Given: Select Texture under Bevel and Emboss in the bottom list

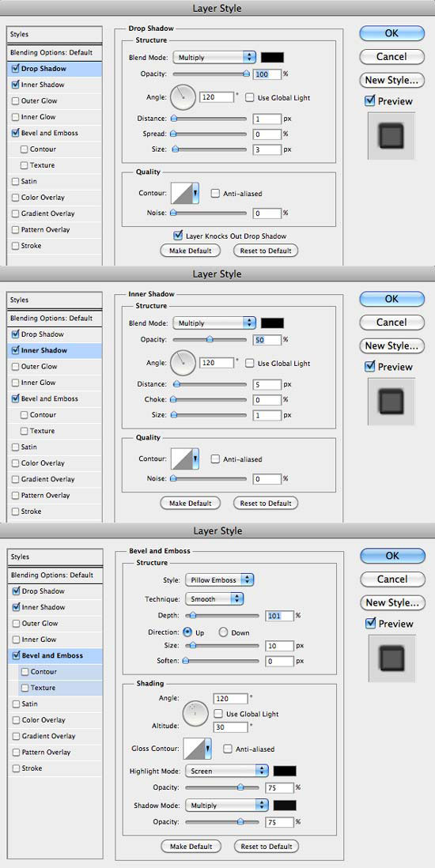Looking at the screenshot, I should [x=39, y=688].
